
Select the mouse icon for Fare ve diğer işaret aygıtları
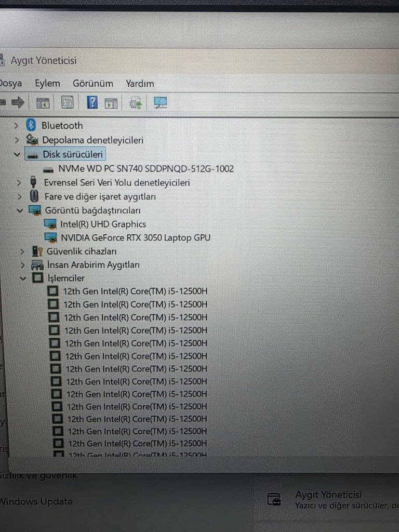[x=34, y=196]
